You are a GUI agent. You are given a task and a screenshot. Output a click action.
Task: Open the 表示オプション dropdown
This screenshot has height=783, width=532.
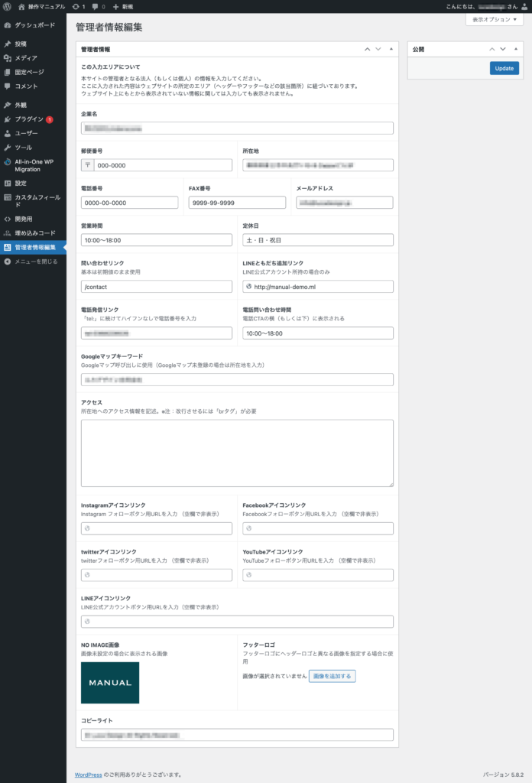494,19
